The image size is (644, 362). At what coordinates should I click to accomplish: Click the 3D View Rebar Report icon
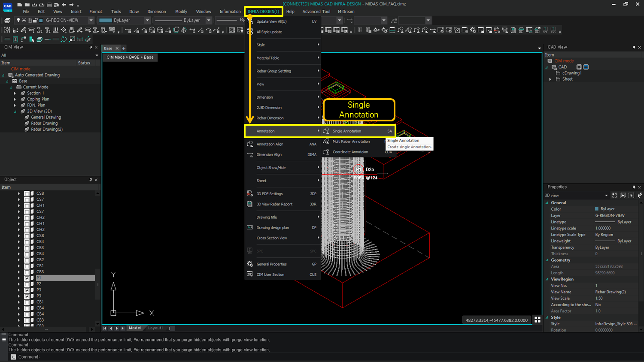250,204
